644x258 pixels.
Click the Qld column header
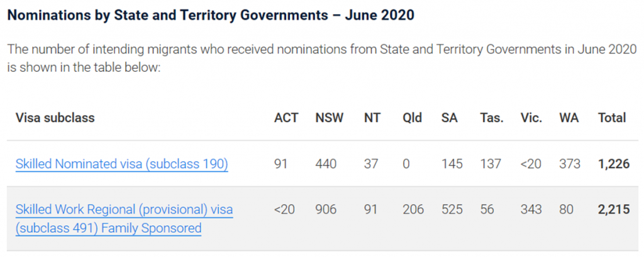click(412, 118)
